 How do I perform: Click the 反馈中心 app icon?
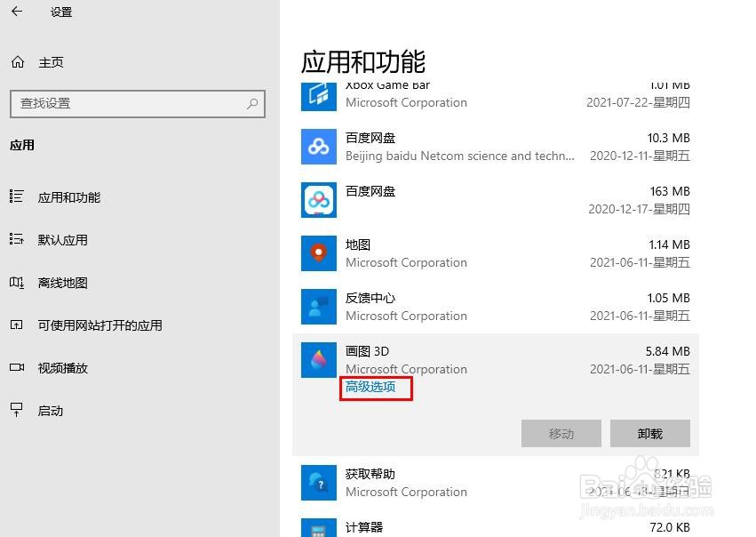click(x=319, y=307)
